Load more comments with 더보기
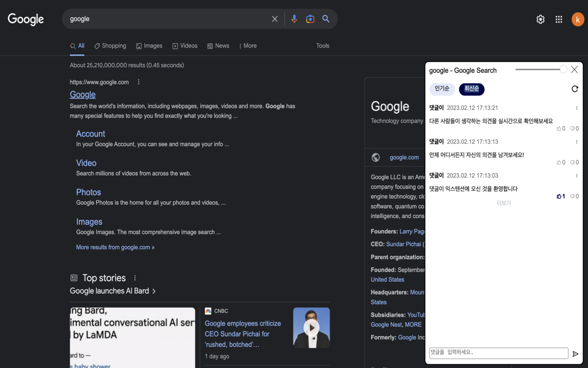Image resolution: width=588 pixels, height=368 pixels. (x=504, y=203)
